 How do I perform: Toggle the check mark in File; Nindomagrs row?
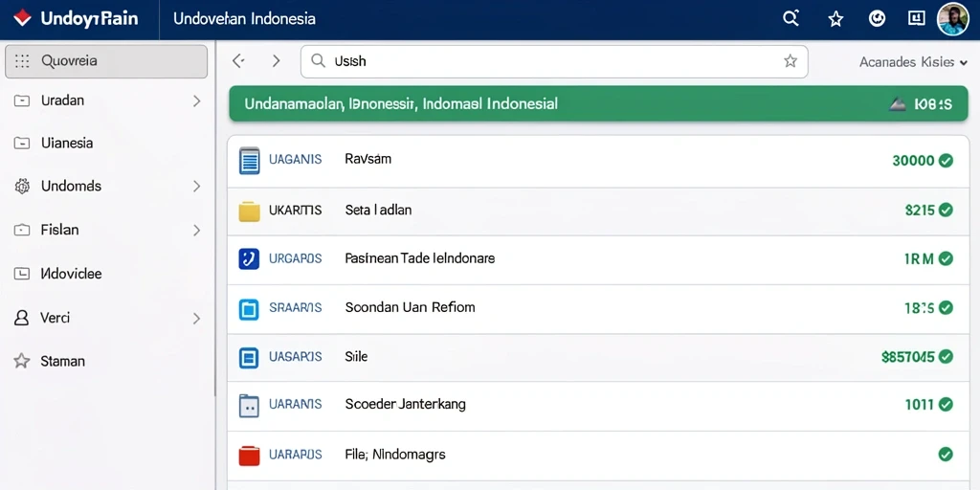(x=947, y=455)
